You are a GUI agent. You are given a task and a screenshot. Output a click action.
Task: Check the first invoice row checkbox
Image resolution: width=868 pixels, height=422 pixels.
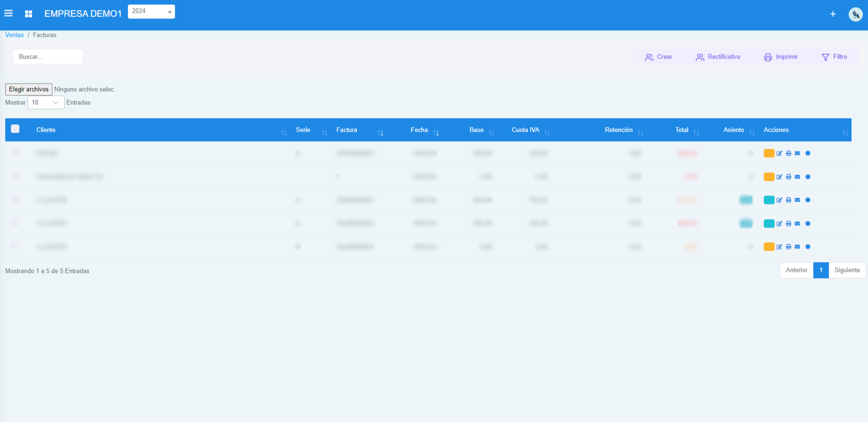coord(15,152)
